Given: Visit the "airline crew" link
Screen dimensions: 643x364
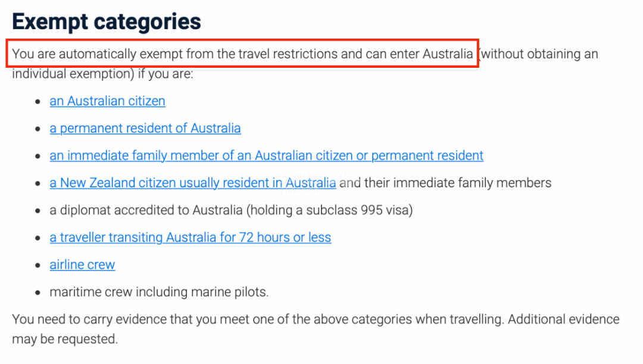Looking at the screenshot, I should tap(82, 265).
